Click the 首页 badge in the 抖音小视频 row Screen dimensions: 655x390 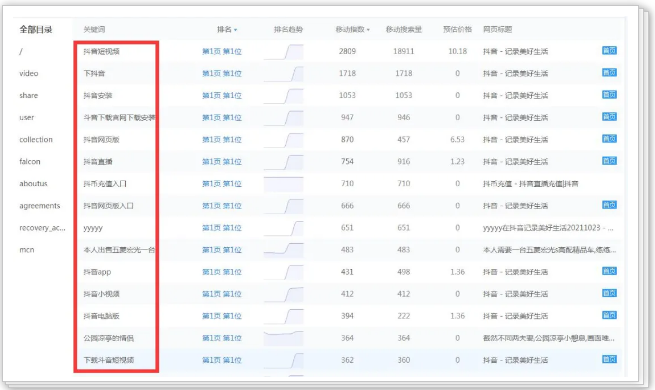[609, 293]
